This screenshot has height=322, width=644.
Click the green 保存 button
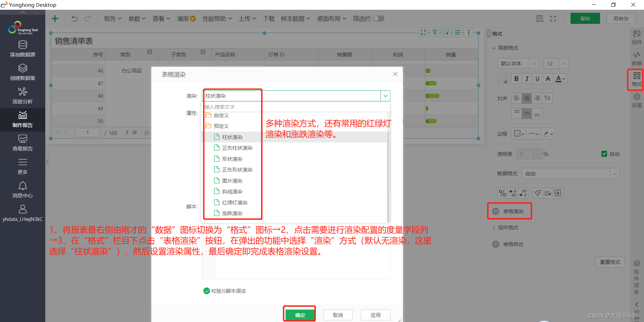click(585, 18)
